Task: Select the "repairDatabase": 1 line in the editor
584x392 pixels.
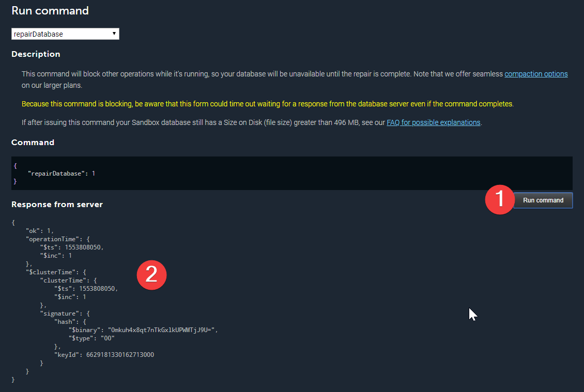Action: (x=62, y=174)
